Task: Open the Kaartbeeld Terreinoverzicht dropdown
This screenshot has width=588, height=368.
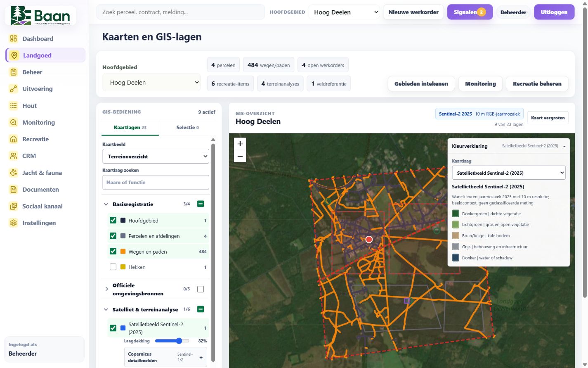Action: 156,157
